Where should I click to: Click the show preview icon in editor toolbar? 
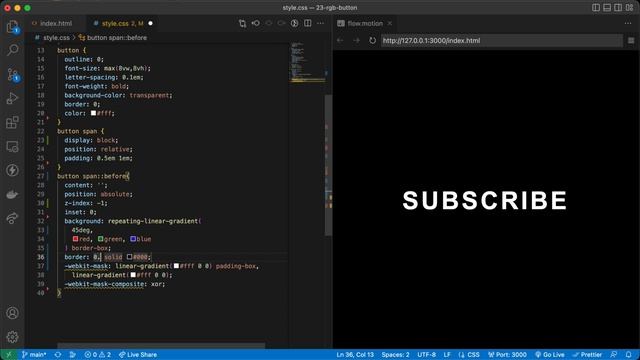point(294,23)
